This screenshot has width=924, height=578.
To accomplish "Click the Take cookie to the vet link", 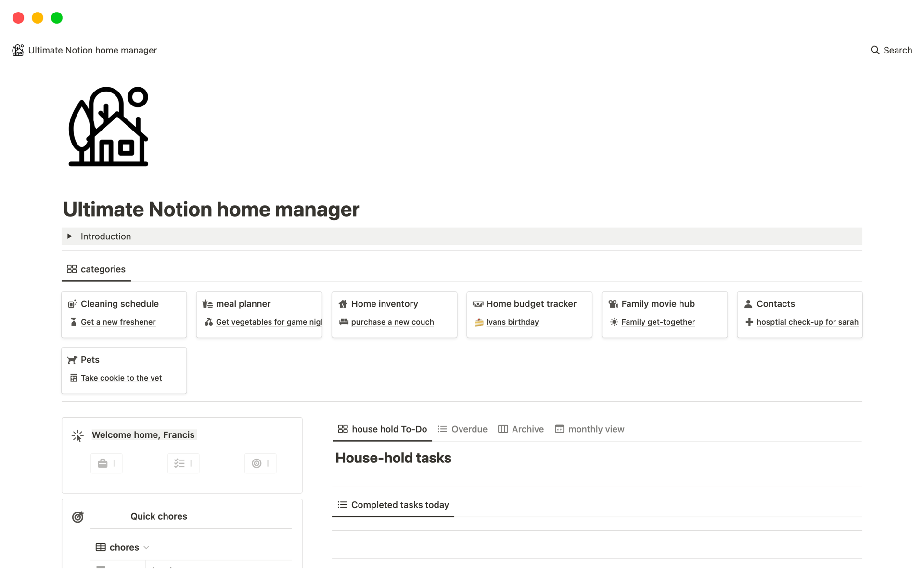I will click(x=121, y=378).
